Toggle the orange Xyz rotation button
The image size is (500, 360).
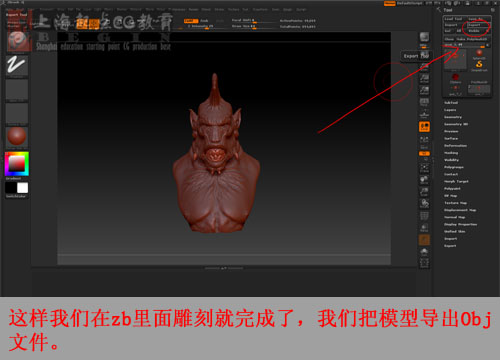click(x=424, y=154)
